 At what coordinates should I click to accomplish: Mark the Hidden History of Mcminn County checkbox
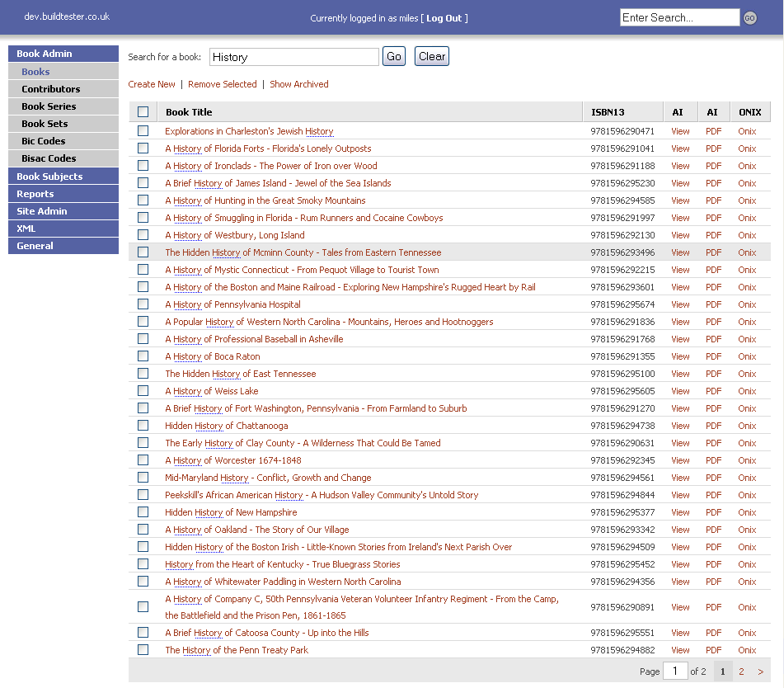pos(143,252)
